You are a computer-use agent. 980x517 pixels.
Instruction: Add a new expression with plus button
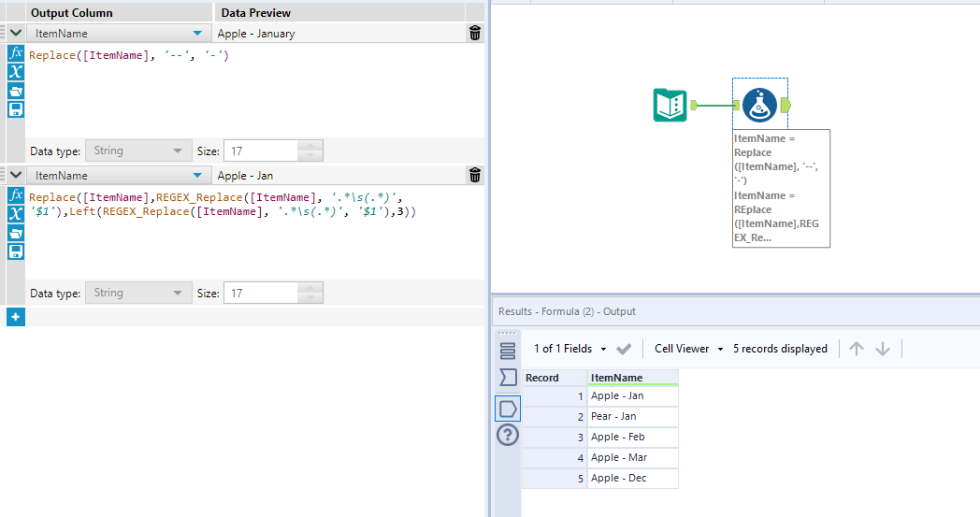coord(15,317)
